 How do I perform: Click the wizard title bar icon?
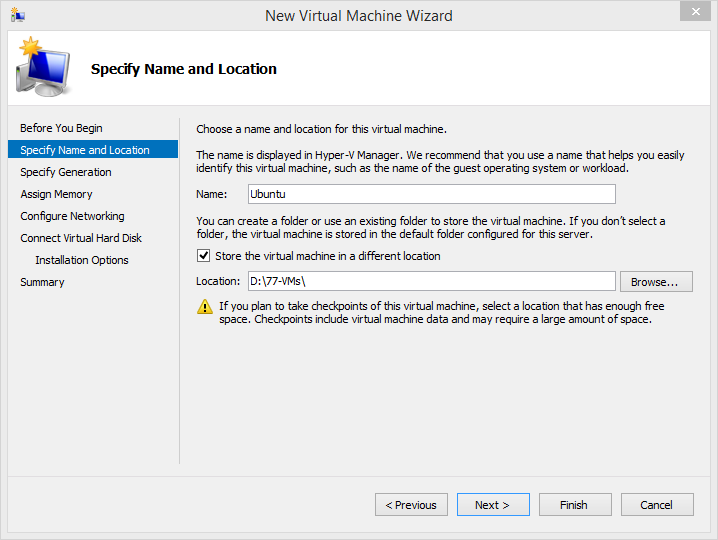pos(17,15)
